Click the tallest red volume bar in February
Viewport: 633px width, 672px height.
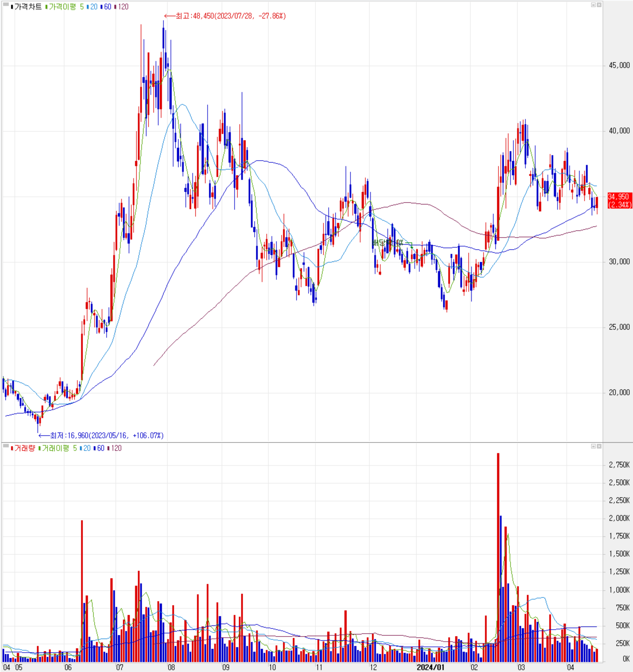(x=498, y=558)
